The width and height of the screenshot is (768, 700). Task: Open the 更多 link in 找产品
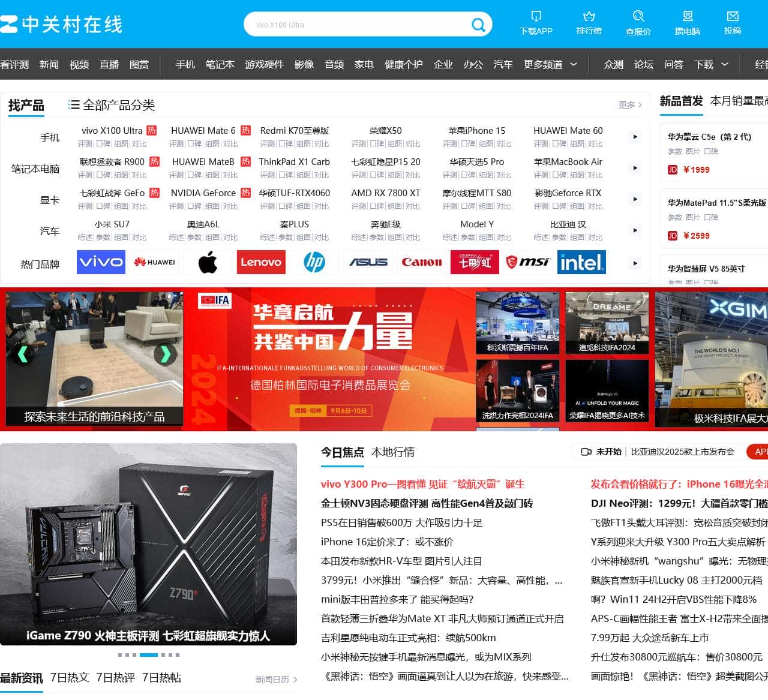tap(630, 105)
